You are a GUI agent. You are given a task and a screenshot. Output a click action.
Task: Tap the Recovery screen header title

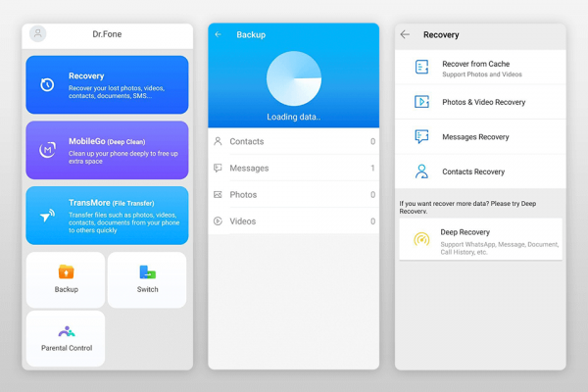pos(441,34)
